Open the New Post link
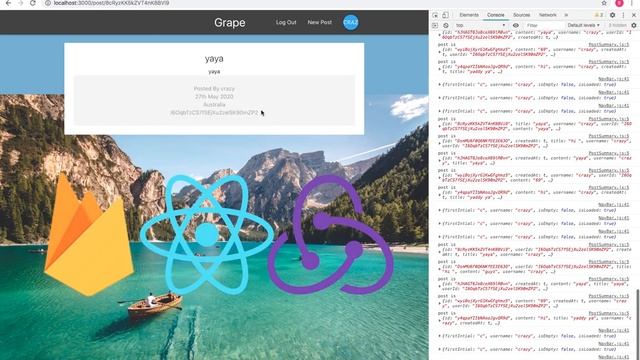The image size is (640, 360). click(320, 22)
